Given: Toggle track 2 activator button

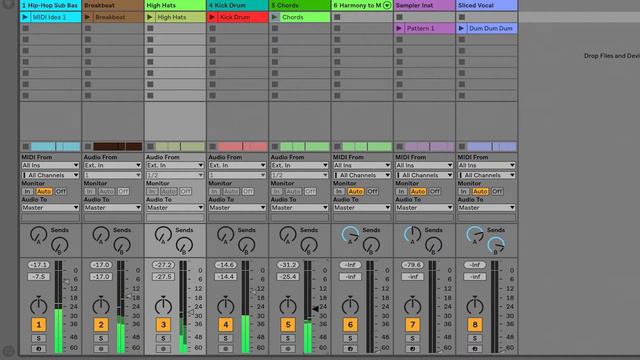Looking at the screenshot, I should click(x=101, y=325).
